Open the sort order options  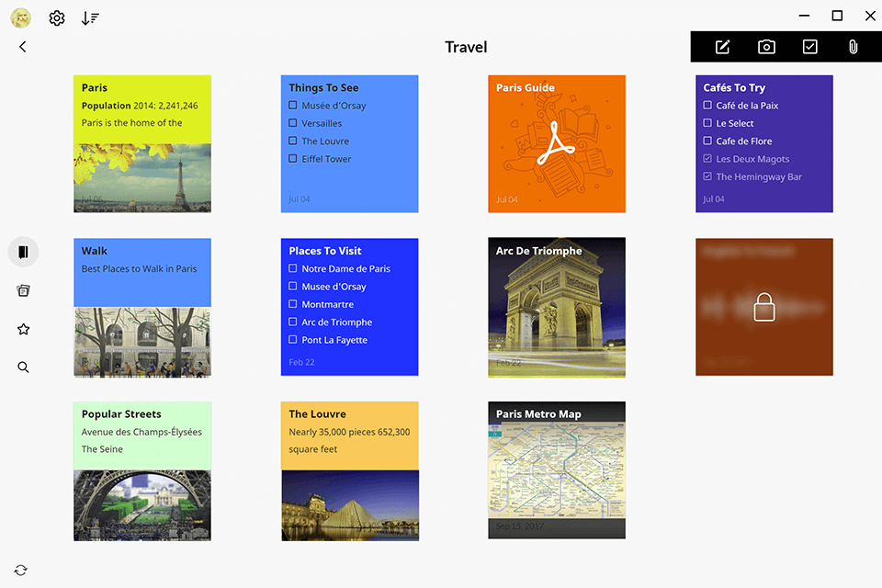tap(90, 18)
